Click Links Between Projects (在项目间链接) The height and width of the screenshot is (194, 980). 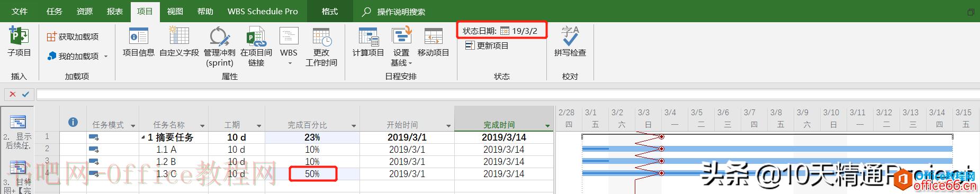click(x=256, y=47)
